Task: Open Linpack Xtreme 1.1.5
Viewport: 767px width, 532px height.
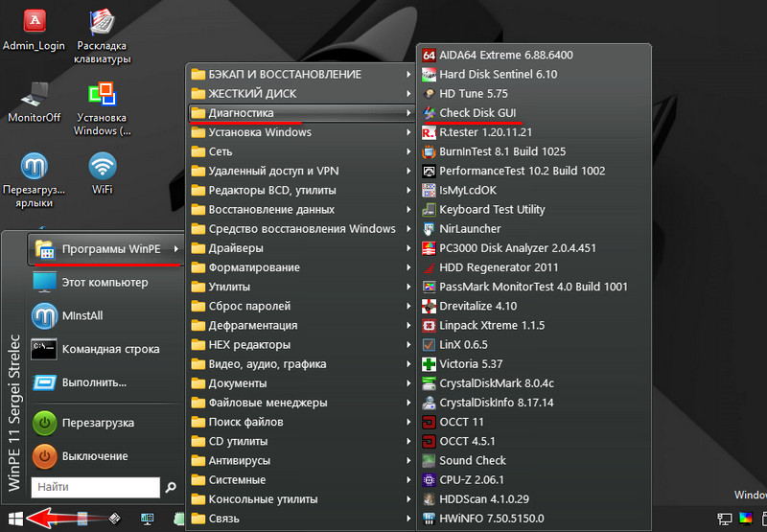Action: [x=534, y=325]
